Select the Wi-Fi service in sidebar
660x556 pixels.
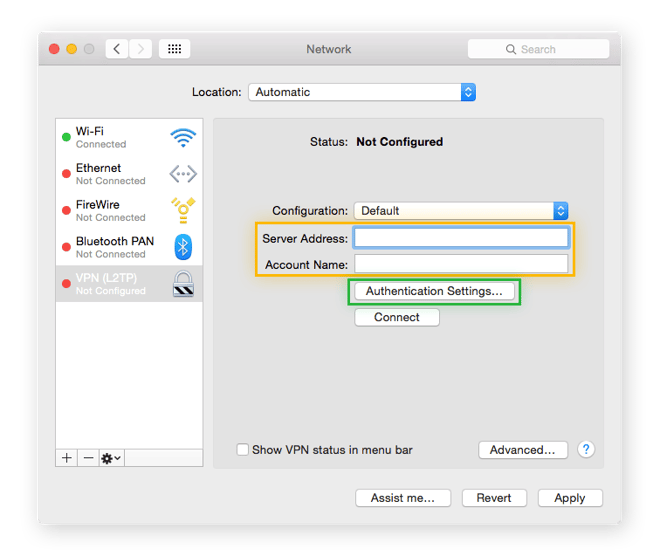point(129,137)
